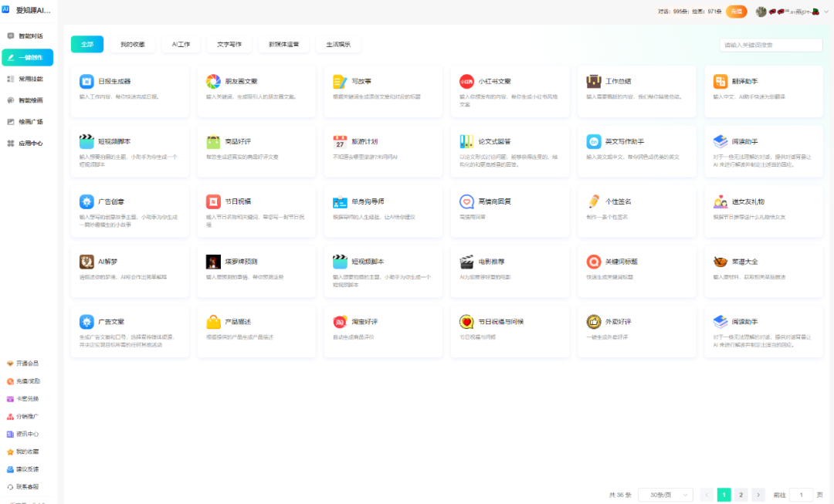The image size is (834, 504).
Task: Open 充值/奖励 in sidebar
Action: coord(23,381)
